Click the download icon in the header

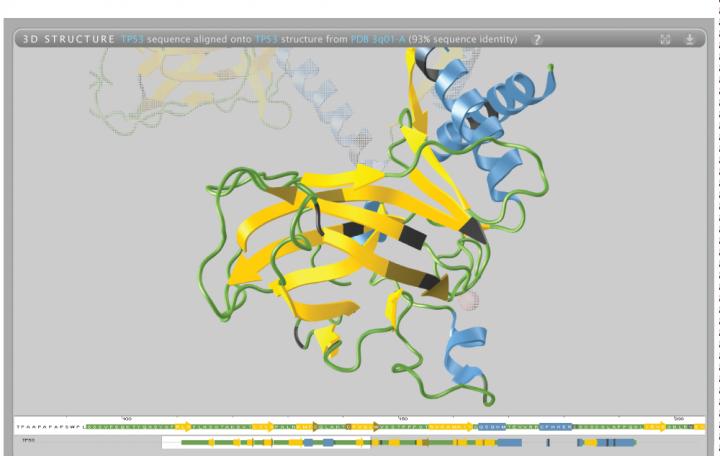[689, 39]
